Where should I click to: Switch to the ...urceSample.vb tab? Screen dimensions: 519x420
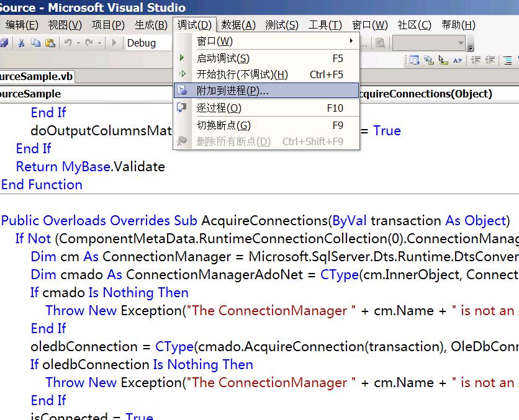pos(37,77)
